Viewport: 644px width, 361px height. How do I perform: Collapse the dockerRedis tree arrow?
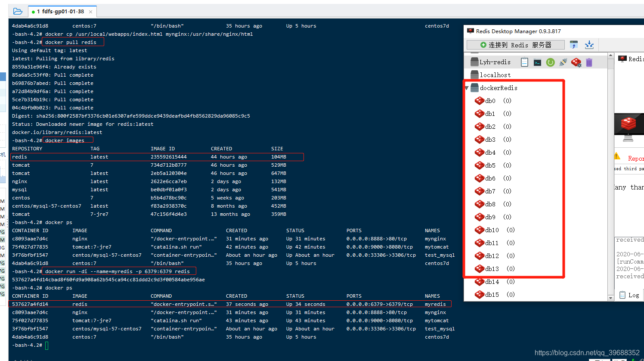467,88
